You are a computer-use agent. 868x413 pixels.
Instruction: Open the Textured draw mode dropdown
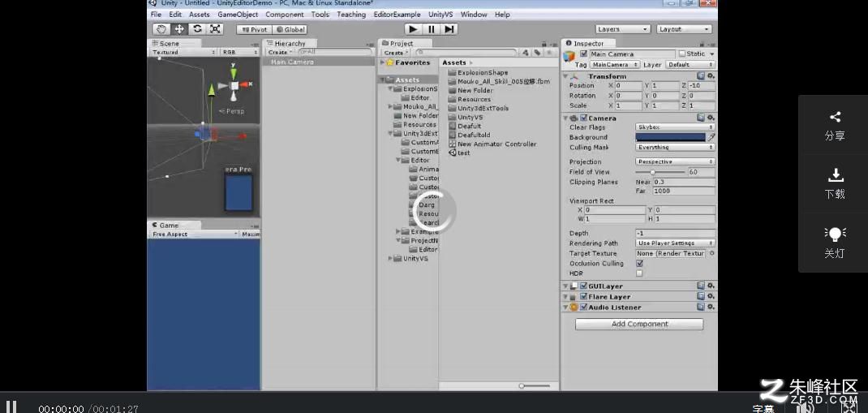click(x=183, y=52)
